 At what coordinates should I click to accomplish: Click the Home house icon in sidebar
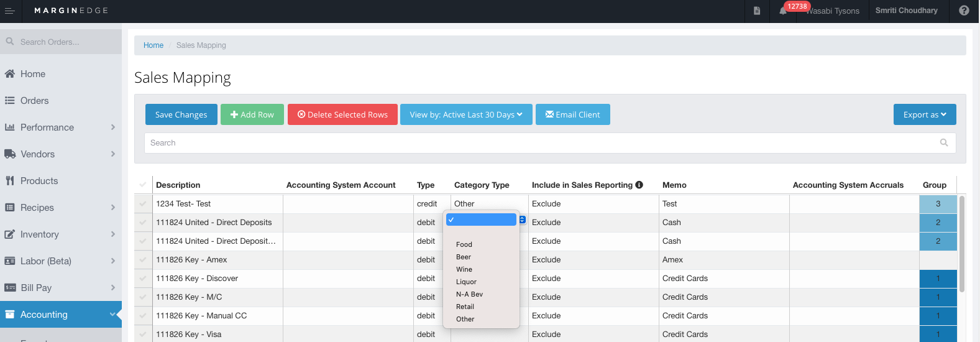click(10, 74)
